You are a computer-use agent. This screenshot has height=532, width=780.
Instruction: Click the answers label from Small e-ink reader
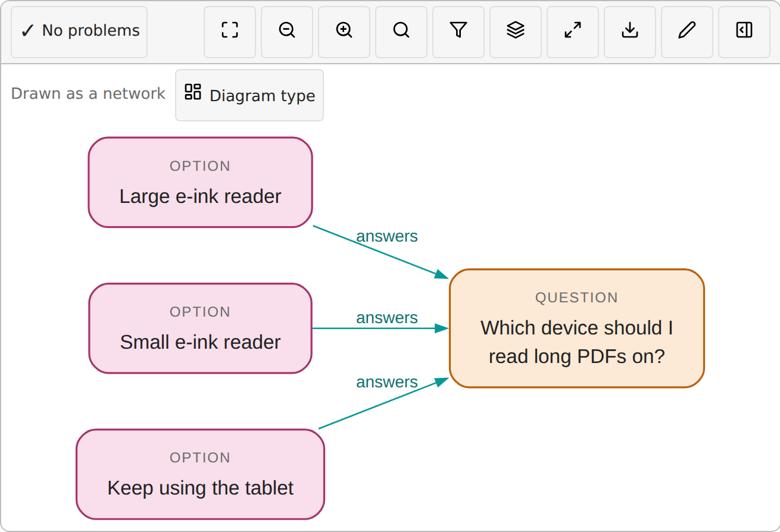pyautogui.click(x=387, y=318)
